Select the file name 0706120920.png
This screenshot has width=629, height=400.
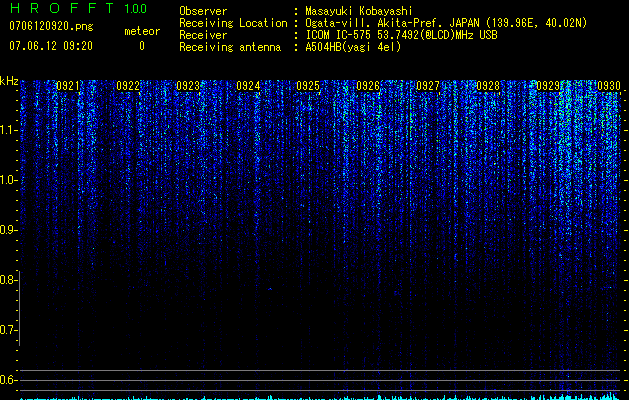coord(51,26)
